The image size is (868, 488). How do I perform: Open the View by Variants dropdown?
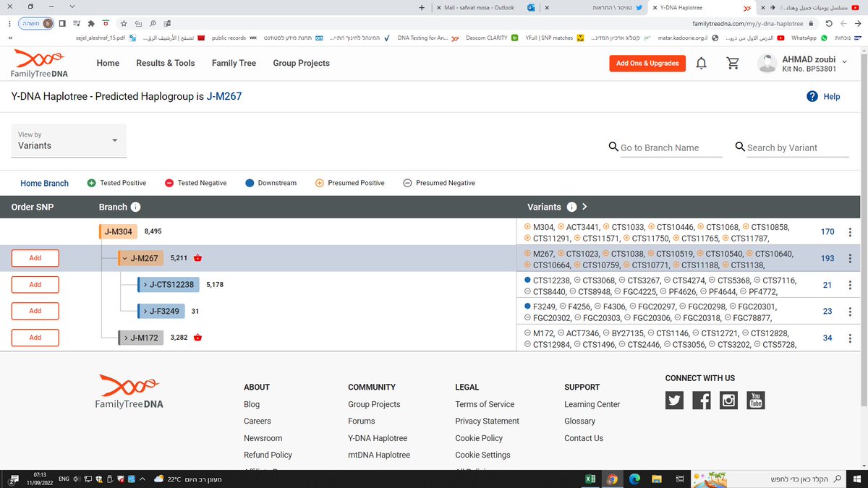(x=68, y=140)
